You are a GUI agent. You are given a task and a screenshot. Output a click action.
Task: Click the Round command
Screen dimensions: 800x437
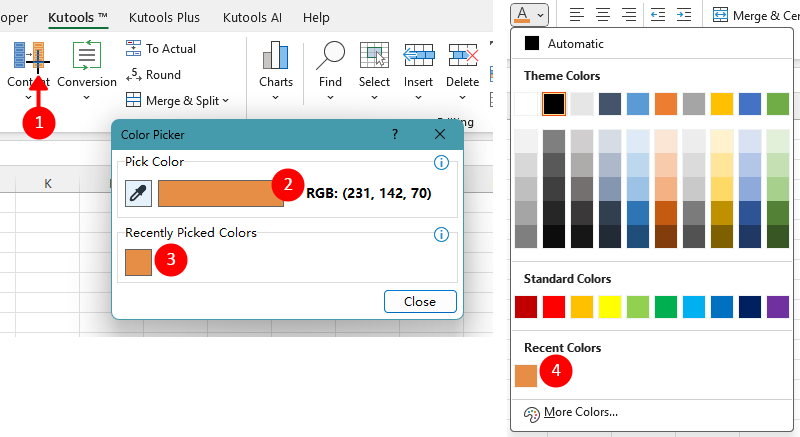[153, 74]
